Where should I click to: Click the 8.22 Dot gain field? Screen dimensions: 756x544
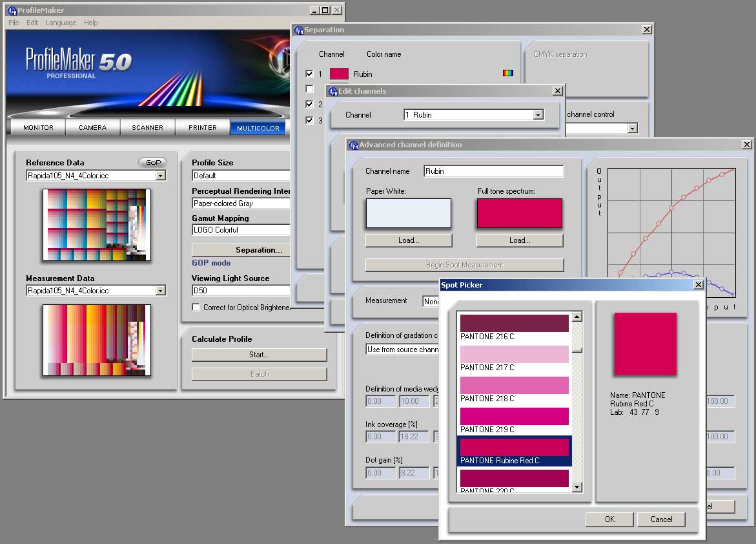coord(414,473)
